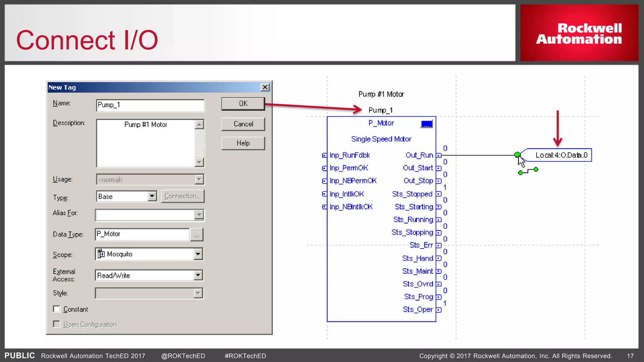Click the Name field containing Pump_1
Viewport: 644px width, 362px height.
(x=150, y=105)
